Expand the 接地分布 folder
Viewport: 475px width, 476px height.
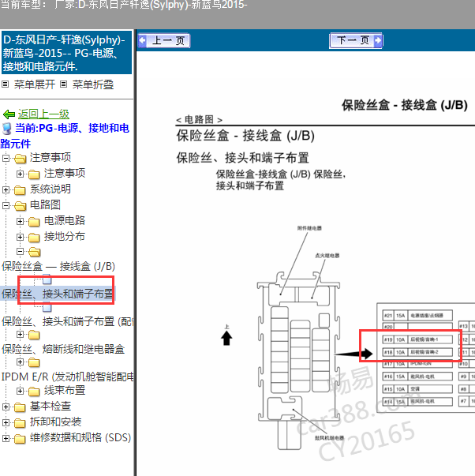pyautogui.click(x=20, y=237)
